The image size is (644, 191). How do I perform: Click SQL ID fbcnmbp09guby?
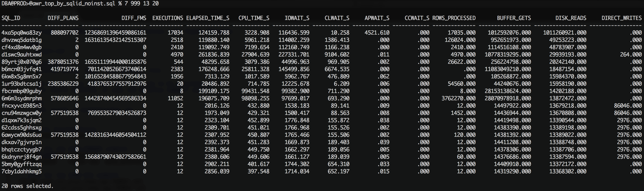pyautogui.click(x=22, y=91)
